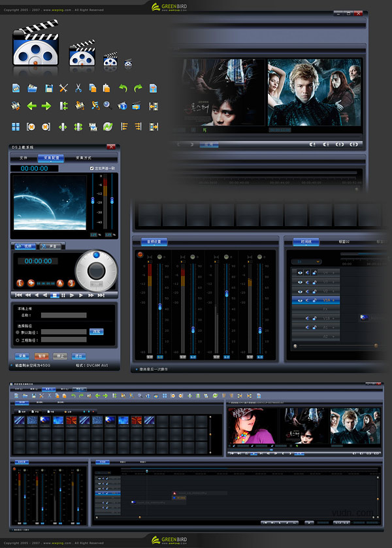Click the magnifier zoom icon in large icon grid
Image resolution: width=392 pixels, height=548 pixels.
[108, 106]
